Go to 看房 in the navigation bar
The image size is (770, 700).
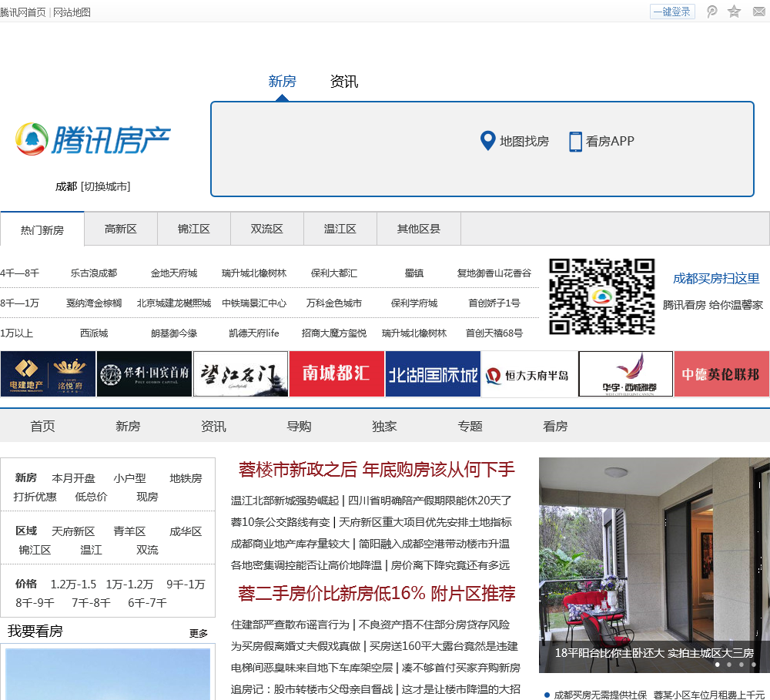click(x=555, y=426)
